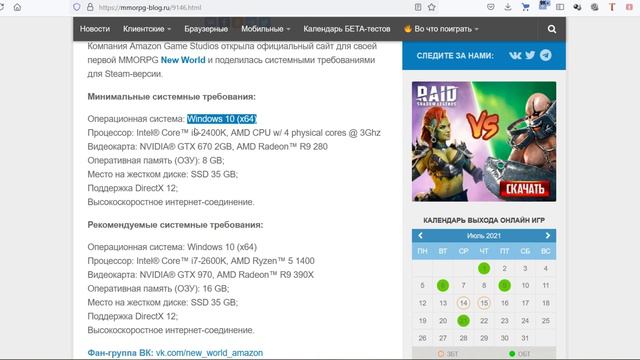
Task: Open the Twitter social icon
Action: coord(530,55)
